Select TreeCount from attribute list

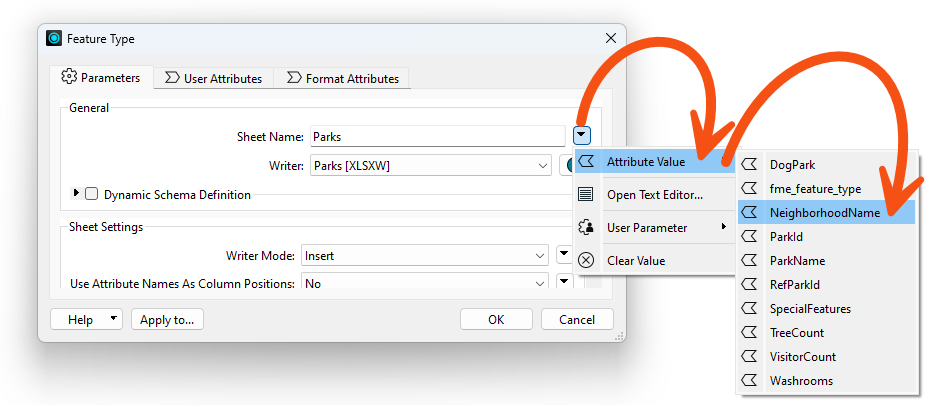(826, 333)
